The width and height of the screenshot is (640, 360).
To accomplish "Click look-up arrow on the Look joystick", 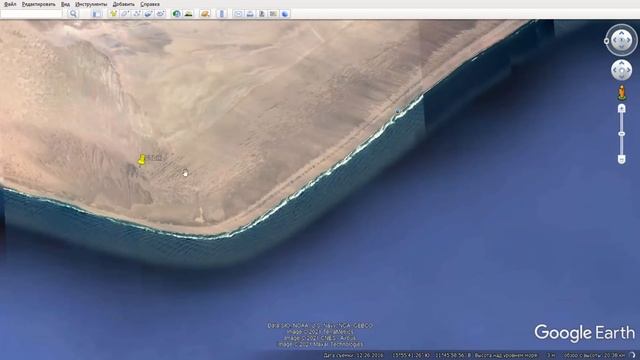I will 621,33.
